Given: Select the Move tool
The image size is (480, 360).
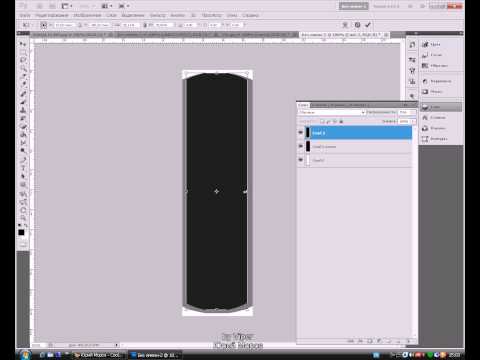Looking at the screenshot, I should pos(23,44).
